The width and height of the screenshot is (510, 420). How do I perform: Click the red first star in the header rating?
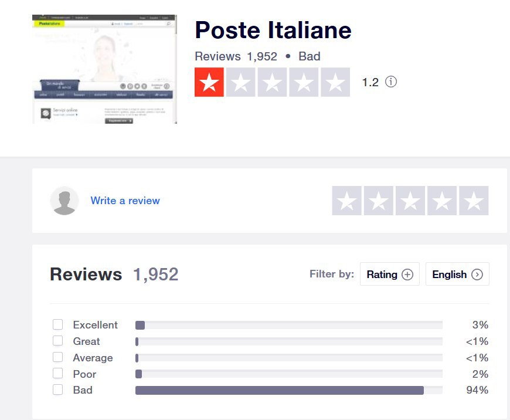[x=209, y=82]
